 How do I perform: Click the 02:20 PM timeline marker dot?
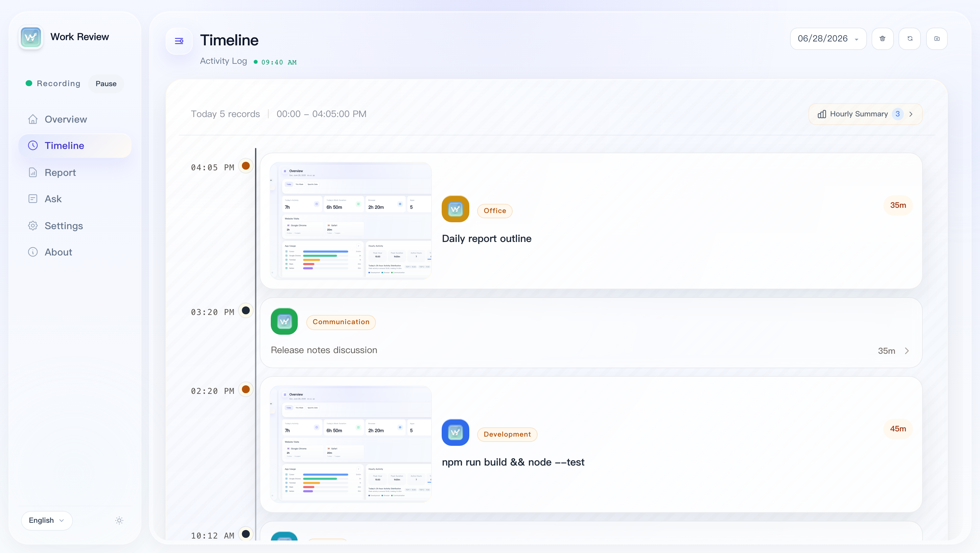pyautogui.click(x=246, y=389)
